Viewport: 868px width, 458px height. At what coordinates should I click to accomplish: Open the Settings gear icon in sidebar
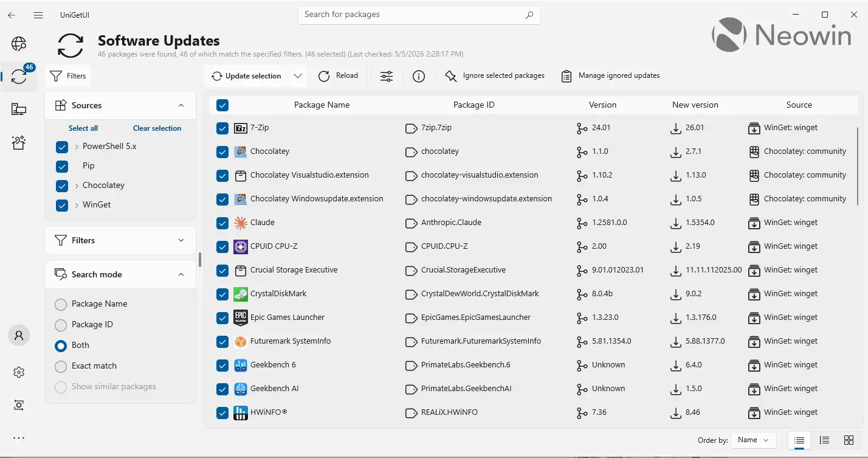(x=19, y=372)
